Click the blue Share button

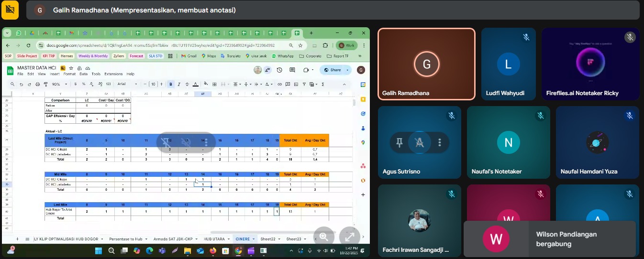[x=333, y=70]
